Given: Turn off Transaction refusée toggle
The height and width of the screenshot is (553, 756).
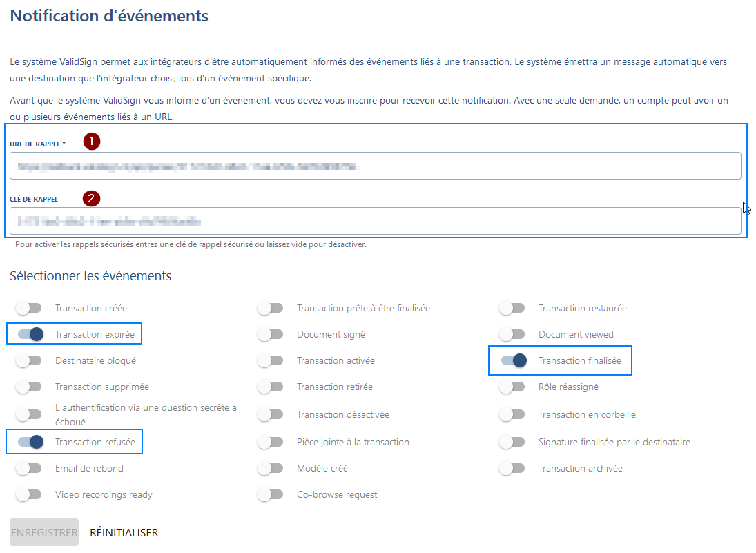Looking at the screenshot, I should coord(30,442).
